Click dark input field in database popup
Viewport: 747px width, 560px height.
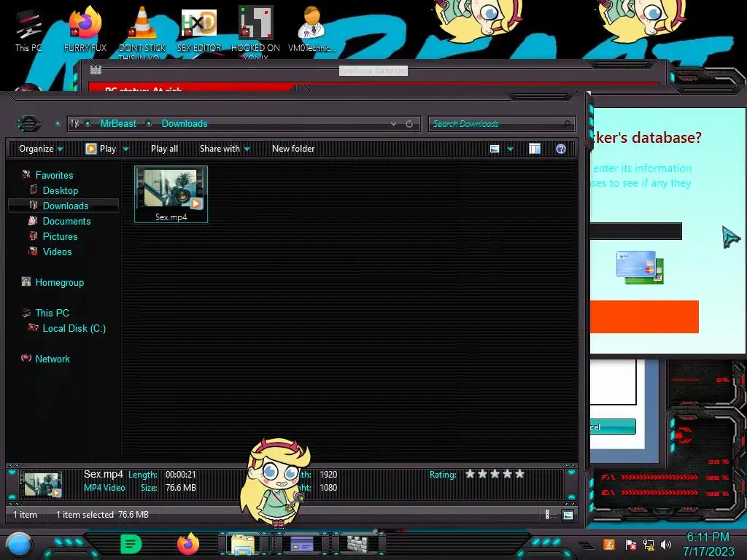tap(635, 231)
